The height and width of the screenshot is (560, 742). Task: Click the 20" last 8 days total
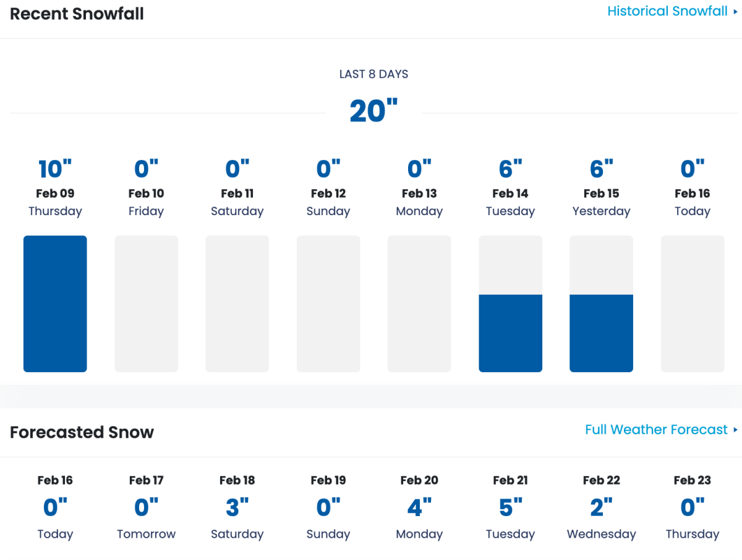373,111
